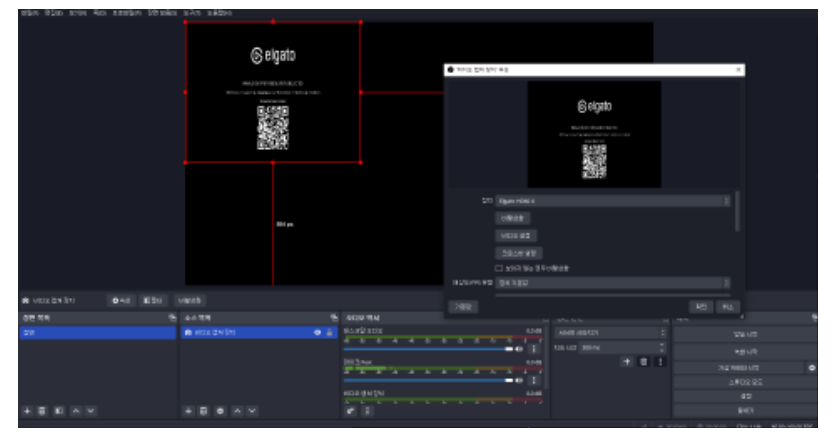This screenshot has height=437, width=835.
Task: Click Defaults button in properties dialog
Action: [463, 307]
